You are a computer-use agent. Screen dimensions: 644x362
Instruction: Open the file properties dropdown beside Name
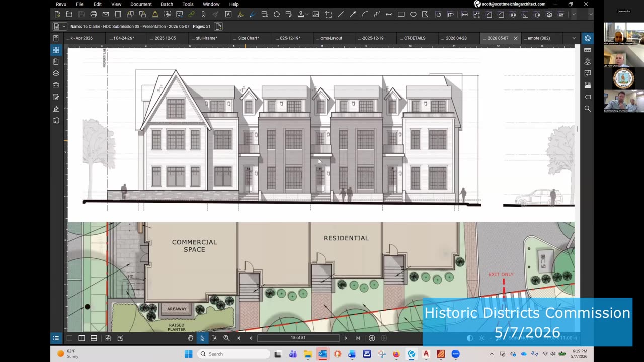[x=64, y=26]
